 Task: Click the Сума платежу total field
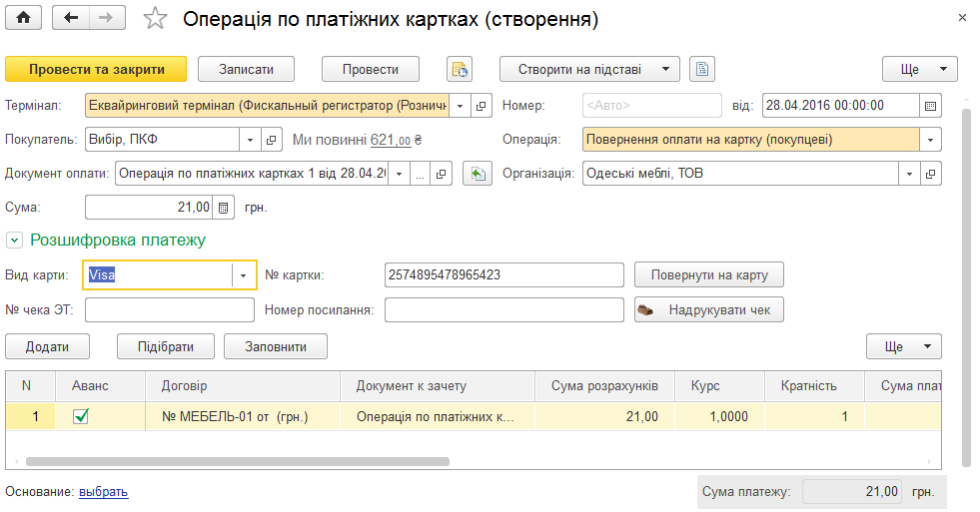(852, 492)
